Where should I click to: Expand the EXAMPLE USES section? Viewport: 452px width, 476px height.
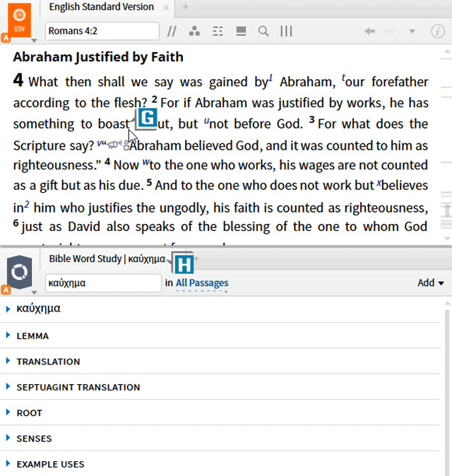[8, 463]
